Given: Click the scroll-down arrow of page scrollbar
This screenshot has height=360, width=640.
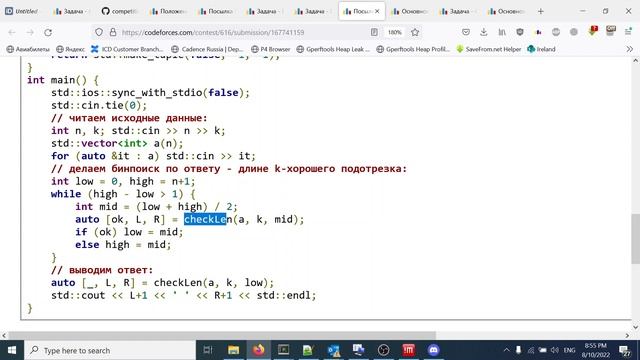Looking at the screenshot, I should (636, 327).
